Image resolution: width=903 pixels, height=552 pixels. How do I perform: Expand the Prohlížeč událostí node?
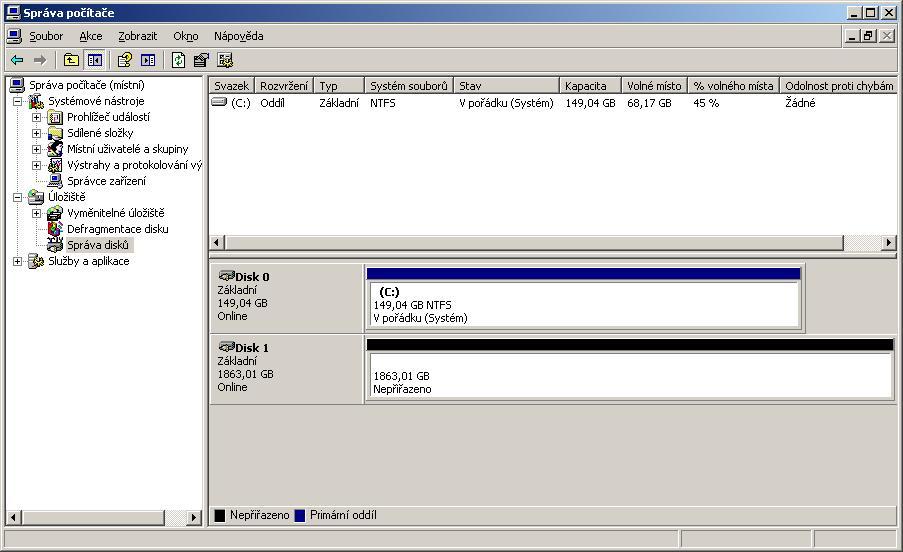[36, 117]
